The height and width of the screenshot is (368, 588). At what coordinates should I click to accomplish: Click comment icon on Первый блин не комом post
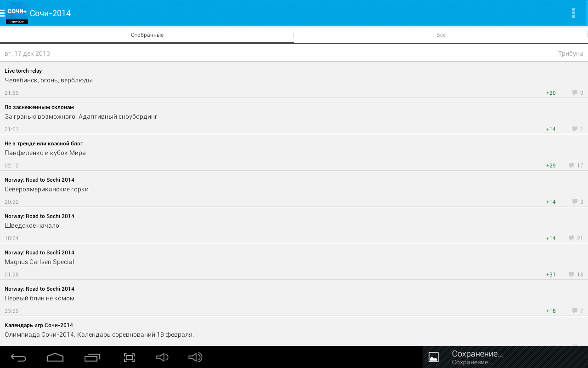(575, 310)
